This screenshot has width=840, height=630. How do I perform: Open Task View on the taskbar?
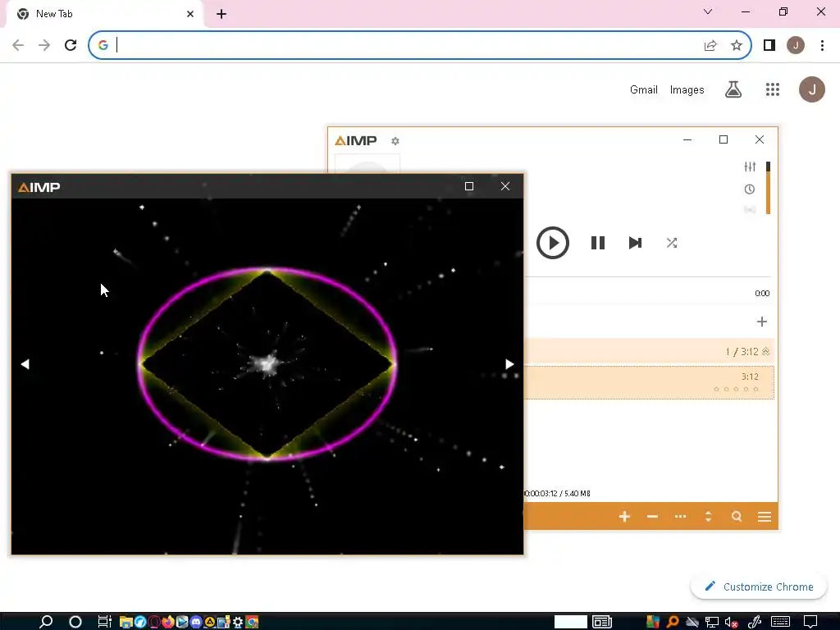click(104, 622)
